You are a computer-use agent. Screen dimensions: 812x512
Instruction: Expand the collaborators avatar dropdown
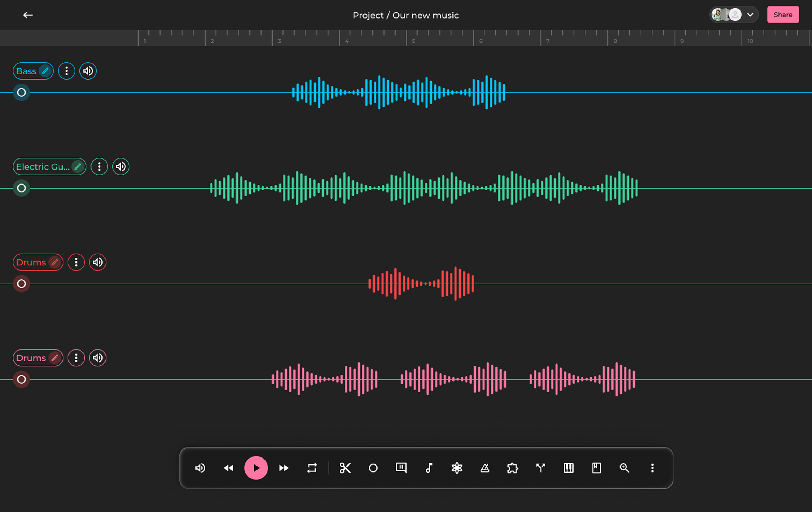point(750,15)
